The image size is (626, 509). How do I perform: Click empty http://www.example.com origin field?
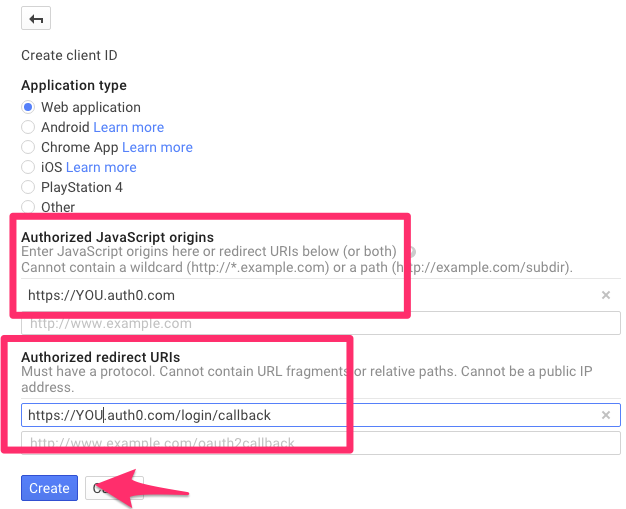300,324
